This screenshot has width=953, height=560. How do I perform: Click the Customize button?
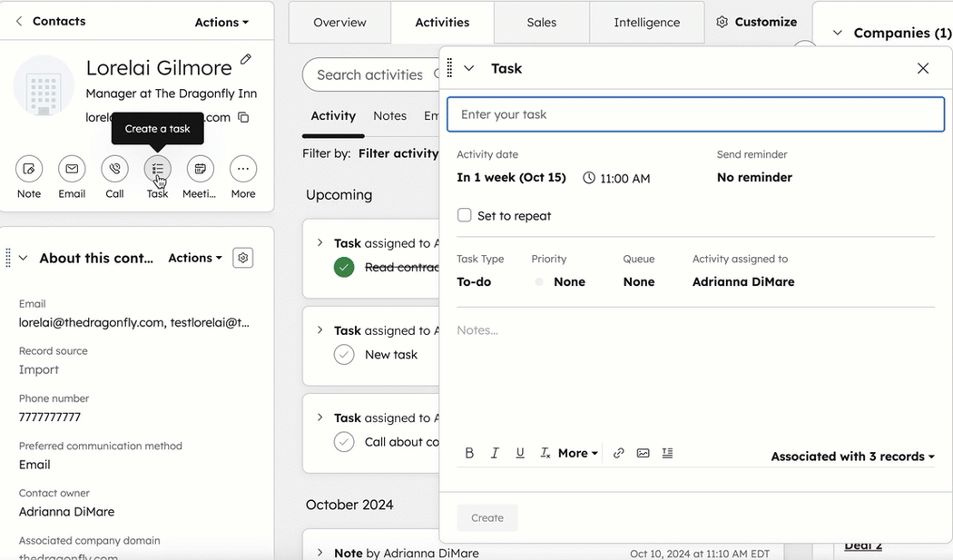click(757, 22)
